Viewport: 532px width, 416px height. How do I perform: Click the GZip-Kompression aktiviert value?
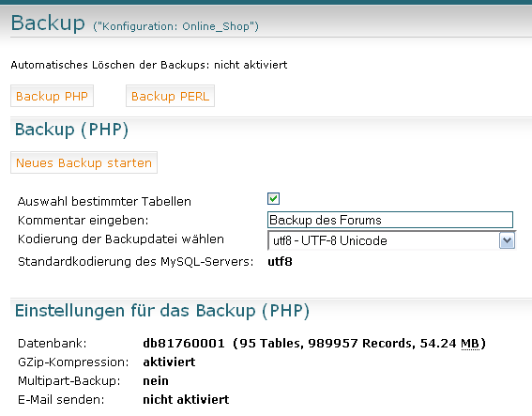[169, 362]
